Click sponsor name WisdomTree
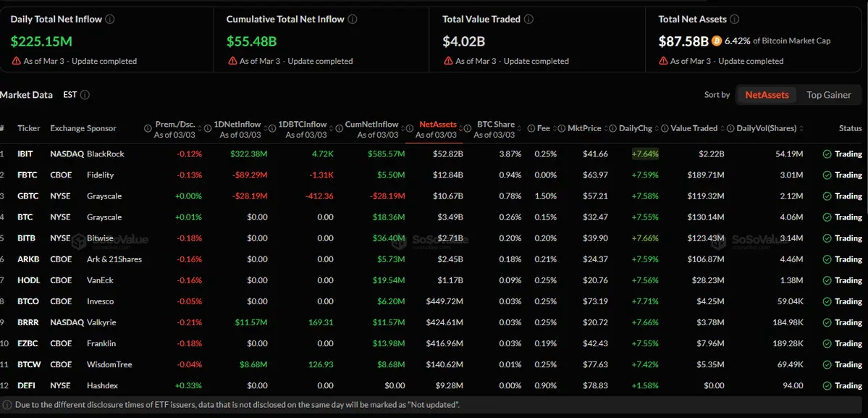Screen dimensions: 868x418 click(x=109, y=364)
